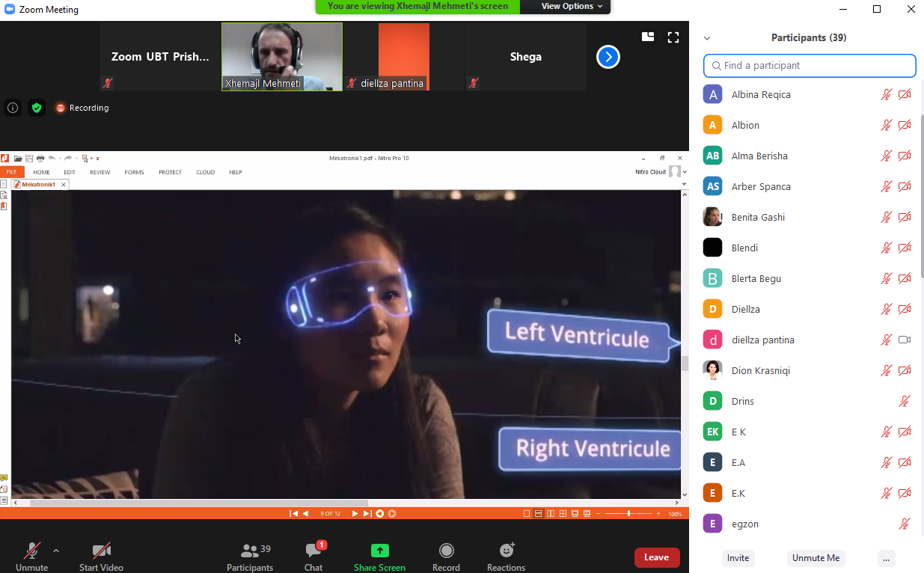Show next video thumbnails arrow
The image size is (924, 573).
click(608, 57)
